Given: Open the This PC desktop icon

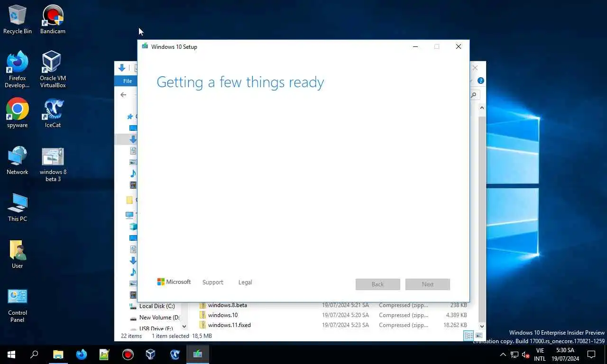Looking at the screenshot, I should (18, 207).
